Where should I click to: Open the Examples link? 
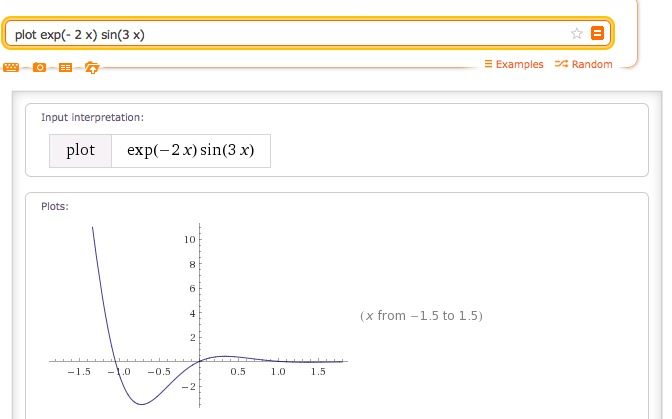[519, 64]
